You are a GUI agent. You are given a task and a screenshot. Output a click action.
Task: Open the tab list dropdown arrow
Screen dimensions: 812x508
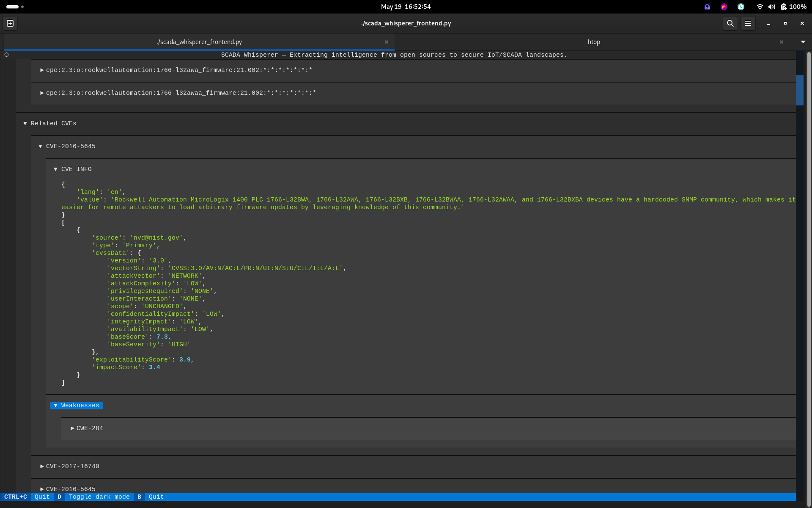[x=803, y=42]
